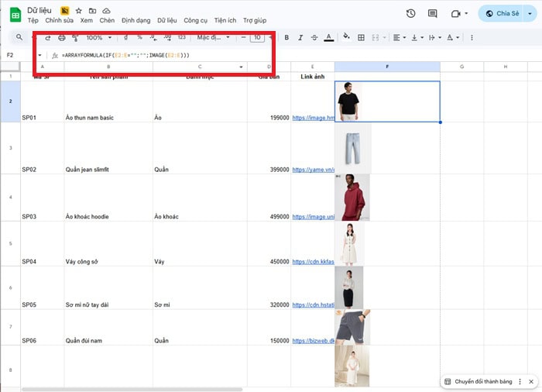Apply strikethrough formatting
Screen dimensions: 542x392
coord(314,37)
